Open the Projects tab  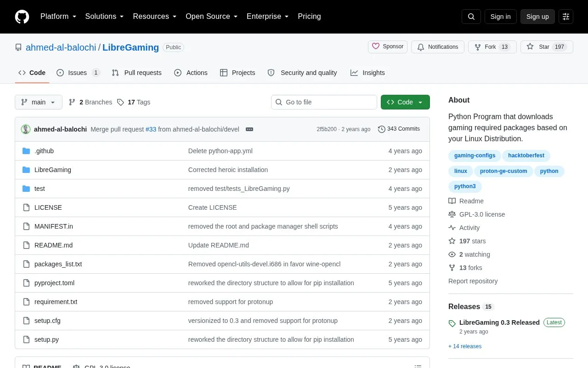(237, 73)
